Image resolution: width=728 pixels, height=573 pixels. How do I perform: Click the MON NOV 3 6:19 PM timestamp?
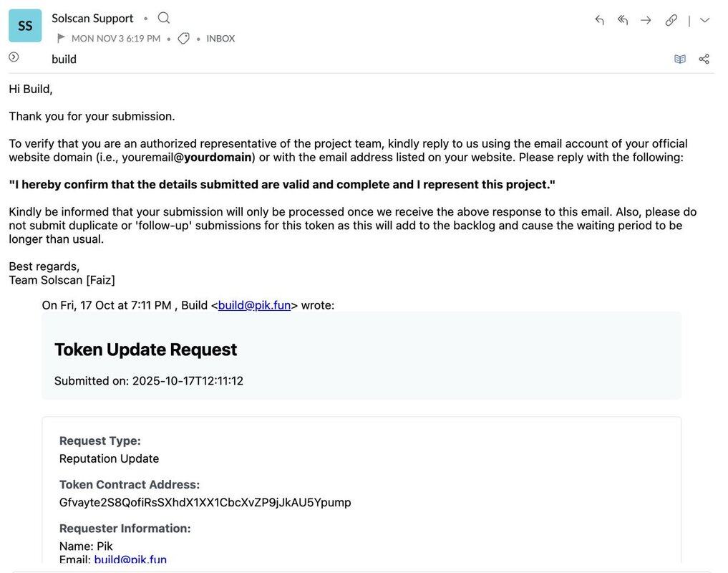coord(115,39)
